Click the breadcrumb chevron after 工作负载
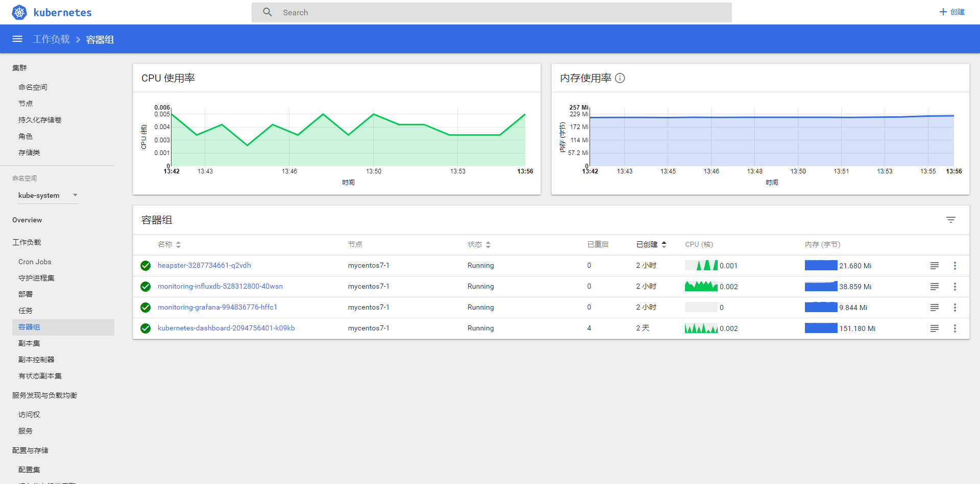Image resolution: width=980 pixels, height=484 pixels. [x=78, y=40]
